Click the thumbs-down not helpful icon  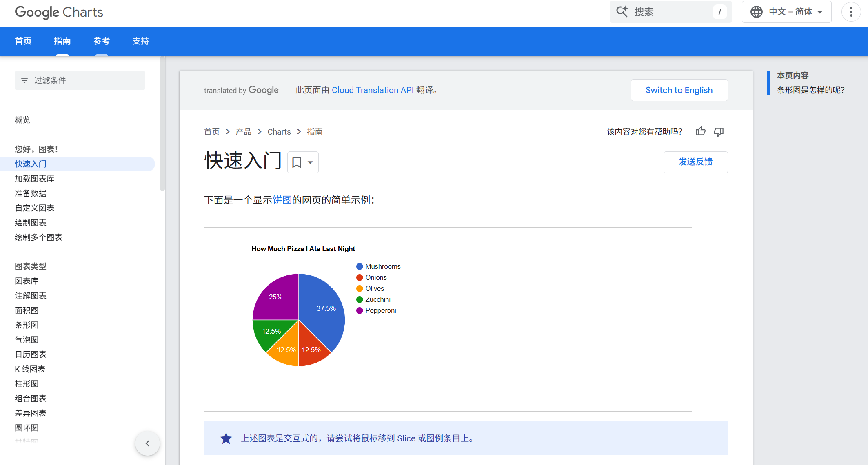719,131
